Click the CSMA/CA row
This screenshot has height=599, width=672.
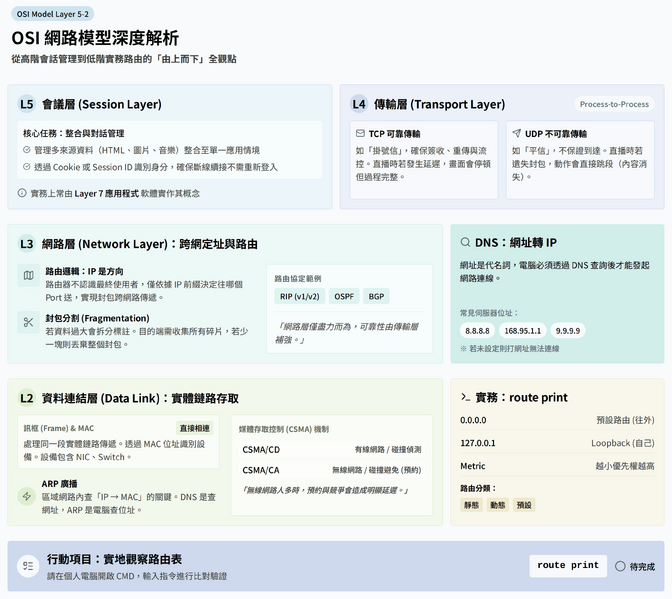pos(332,470)
